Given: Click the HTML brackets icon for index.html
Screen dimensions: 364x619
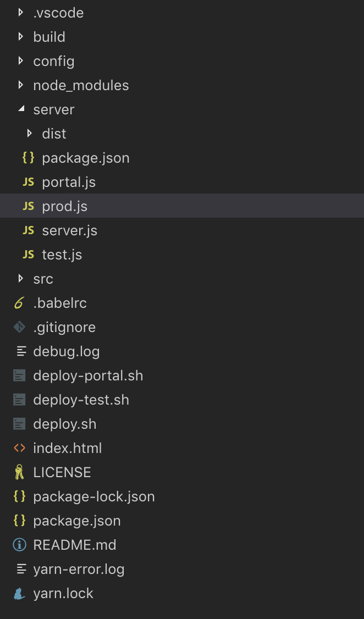Looking at the screenshot, I should coord(19,448).
